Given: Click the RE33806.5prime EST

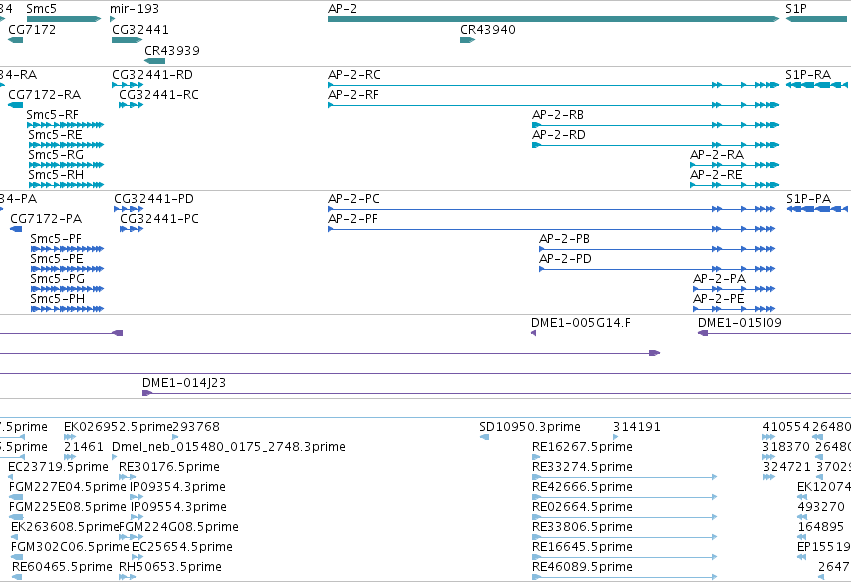Looking at the screenshot, I should tap(625, 537).
